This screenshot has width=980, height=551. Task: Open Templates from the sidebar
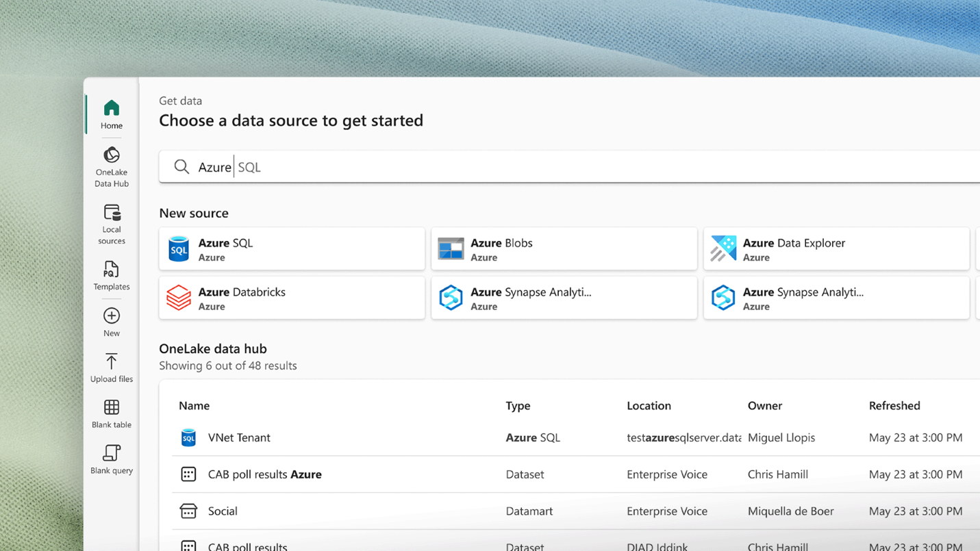click(x=112, y=275)
